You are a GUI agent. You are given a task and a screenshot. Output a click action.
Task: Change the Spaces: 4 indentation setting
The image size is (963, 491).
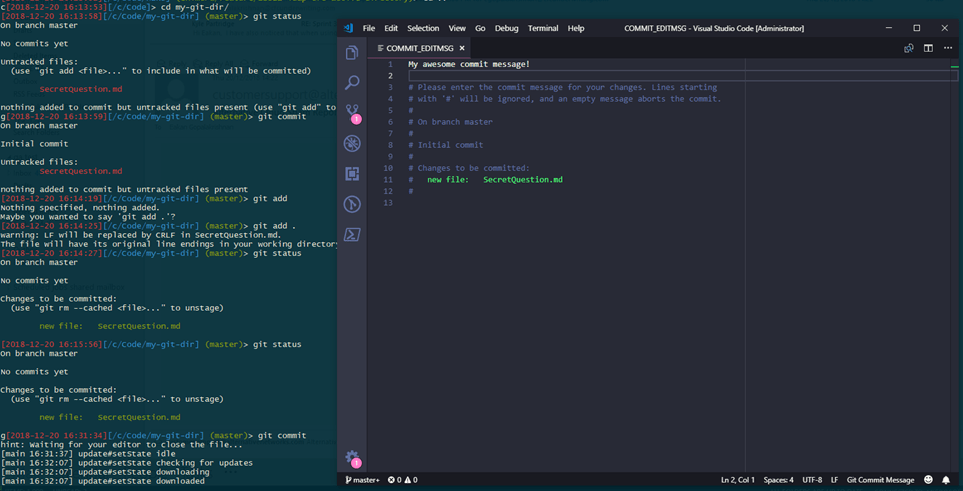click(778, 480)
